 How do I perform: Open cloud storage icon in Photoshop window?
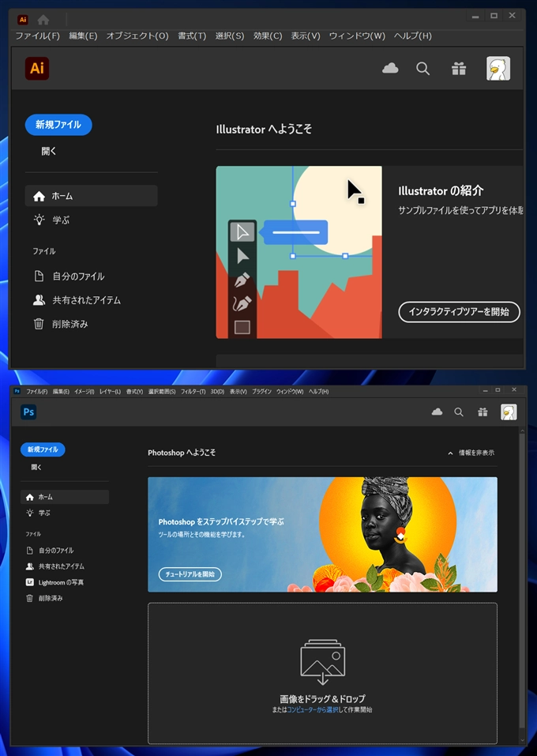pos(437,412)
